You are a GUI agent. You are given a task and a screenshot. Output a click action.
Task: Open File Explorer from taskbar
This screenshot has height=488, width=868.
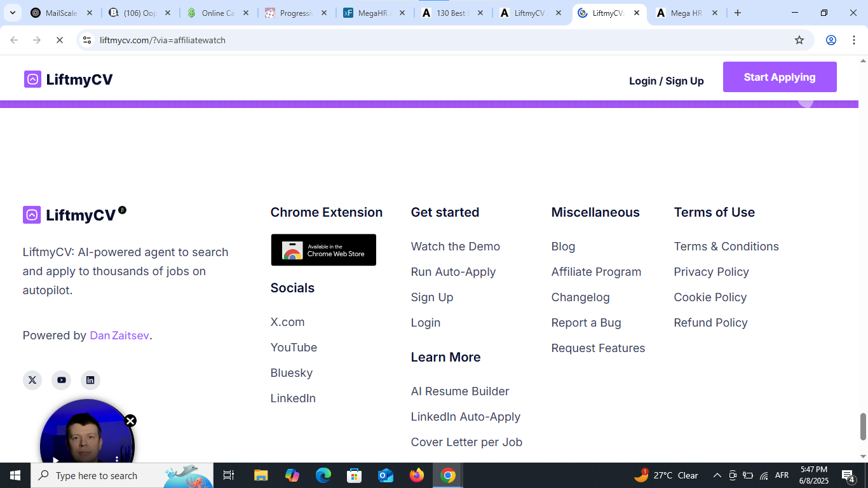(261, 475)
